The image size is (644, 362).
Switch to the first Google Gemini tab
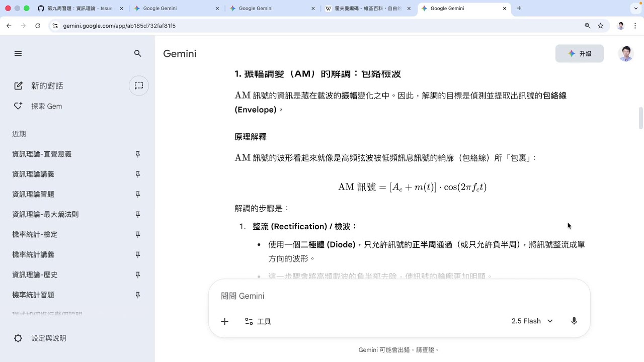[176, 9]
